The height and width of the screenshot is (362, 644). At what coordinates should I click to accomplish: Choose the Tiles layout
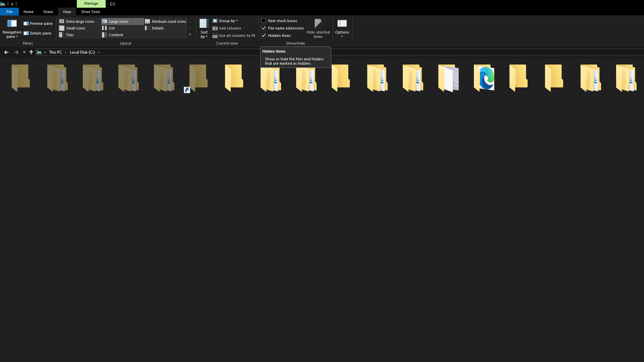point(79,35)
